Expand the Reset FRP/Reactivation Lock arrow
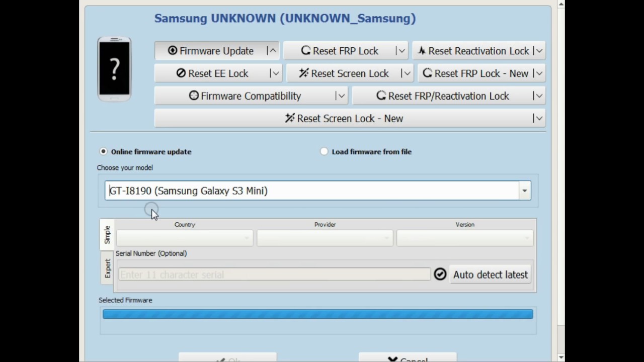Viewport: 644px width, 362px height. coord(539,96)
